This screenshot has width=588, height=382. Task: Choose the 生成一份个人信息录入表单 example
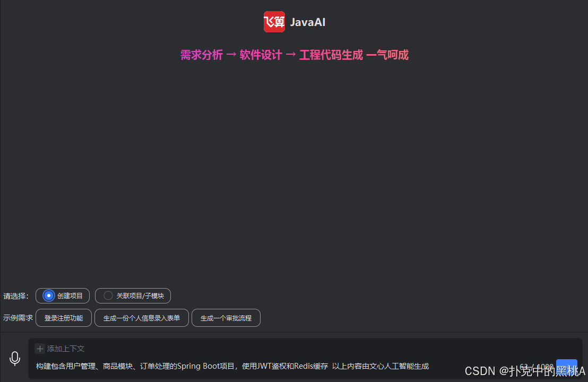142,318
